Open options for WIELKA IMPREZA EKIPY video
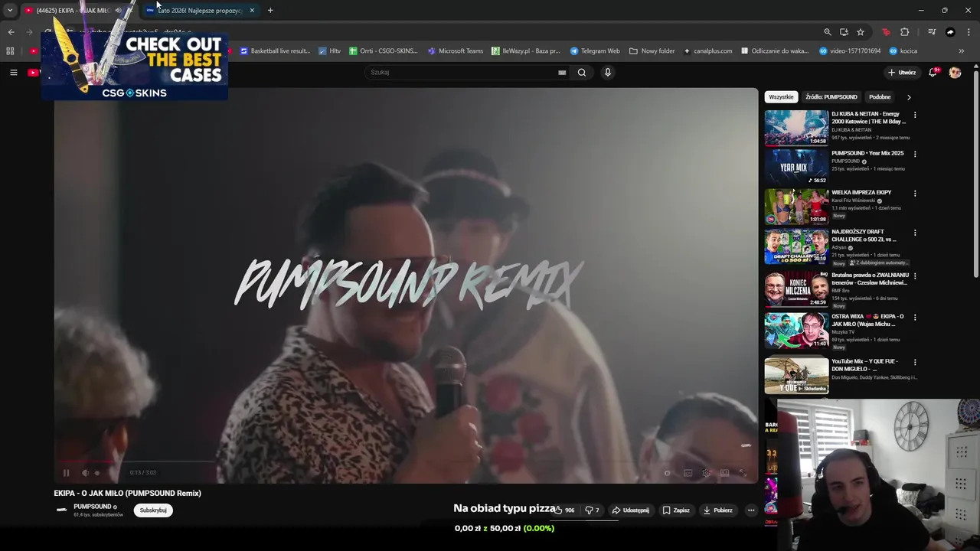Viewport: 980px width, 551px height. click(x=914, y=193)
